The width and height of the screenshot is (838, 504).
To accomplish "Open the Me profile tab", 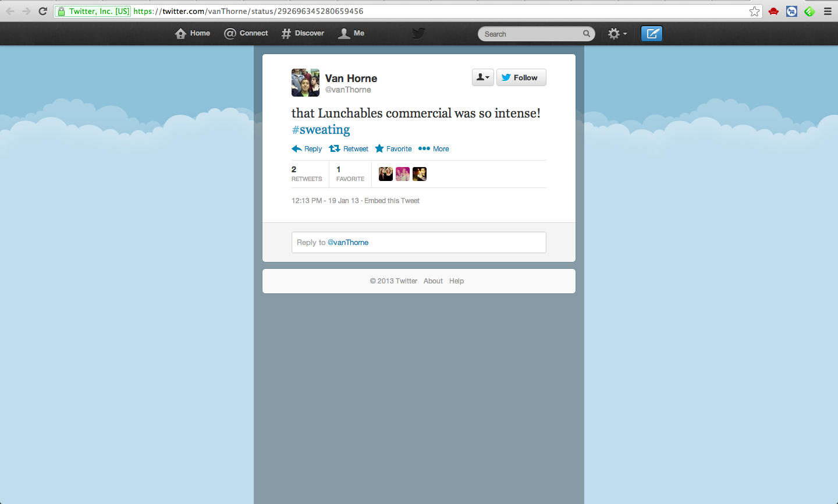I will pyautogui.click(x=351, y=33).
